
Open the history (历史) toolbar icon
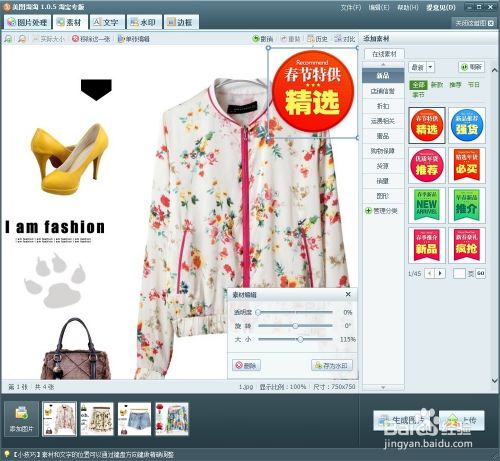tap(311, 39)
